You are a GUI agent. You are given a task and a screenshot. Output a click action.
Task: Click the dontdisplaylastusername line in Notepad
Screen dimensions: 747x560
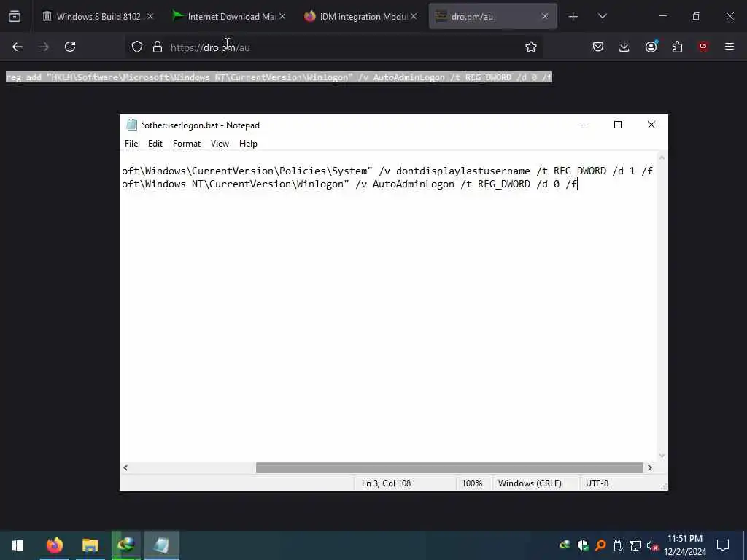(387, 171)
